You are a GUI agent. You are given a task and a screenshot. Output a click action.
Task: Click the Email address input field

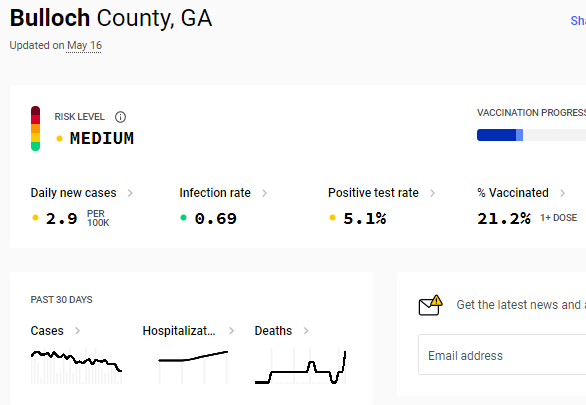(x=502, y=355)
